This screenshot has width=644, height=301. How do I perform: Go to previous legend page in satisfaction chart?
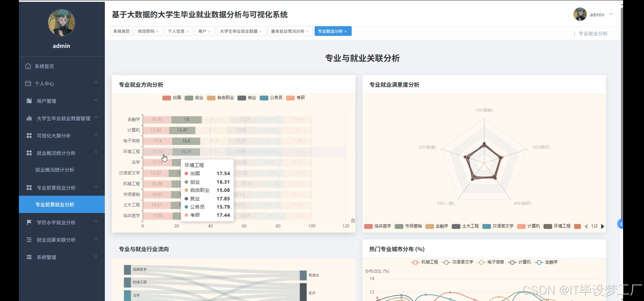(x=586, y=226)
